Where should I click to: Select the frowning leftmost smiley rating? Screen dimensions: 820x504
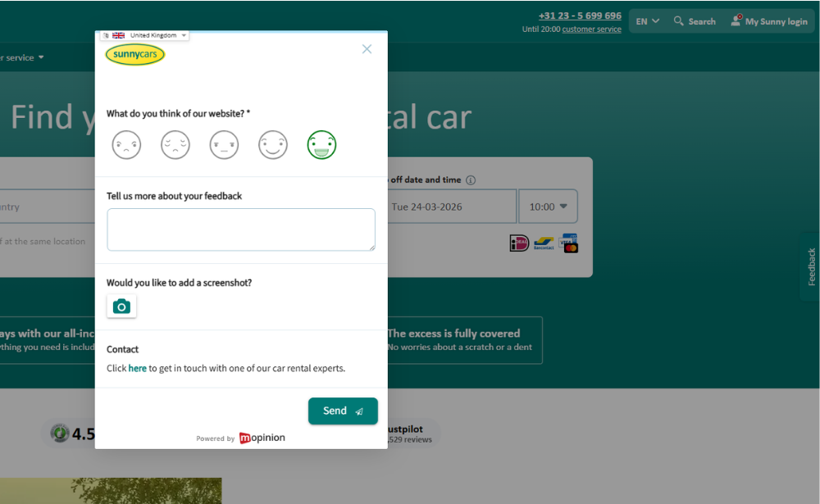pyautogui.click(x=126, y=144)
